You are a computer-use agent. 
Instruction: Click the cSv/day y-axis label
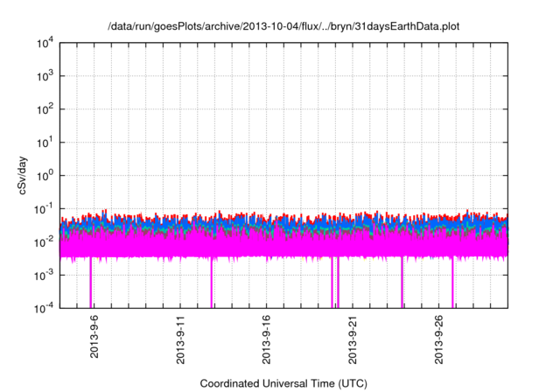pos(22,175)
